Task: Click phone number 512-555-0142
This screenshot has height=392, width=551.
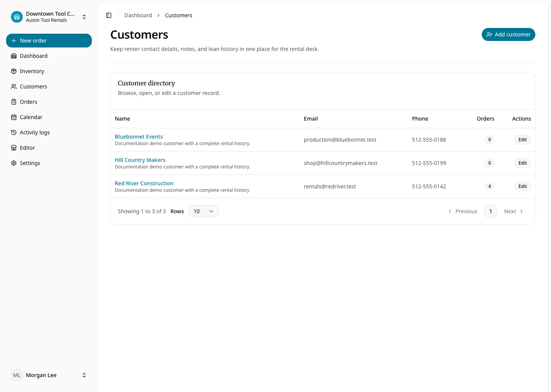Action: coord(429,186)
